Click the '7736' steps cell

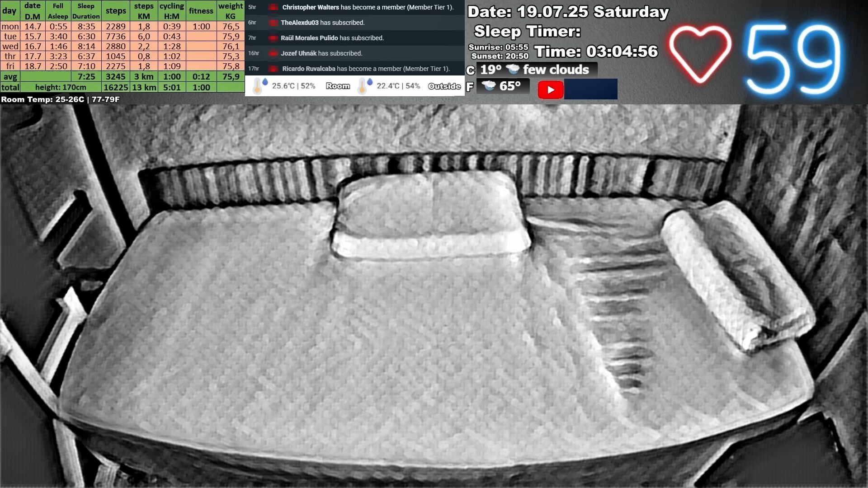pos(116,36)
